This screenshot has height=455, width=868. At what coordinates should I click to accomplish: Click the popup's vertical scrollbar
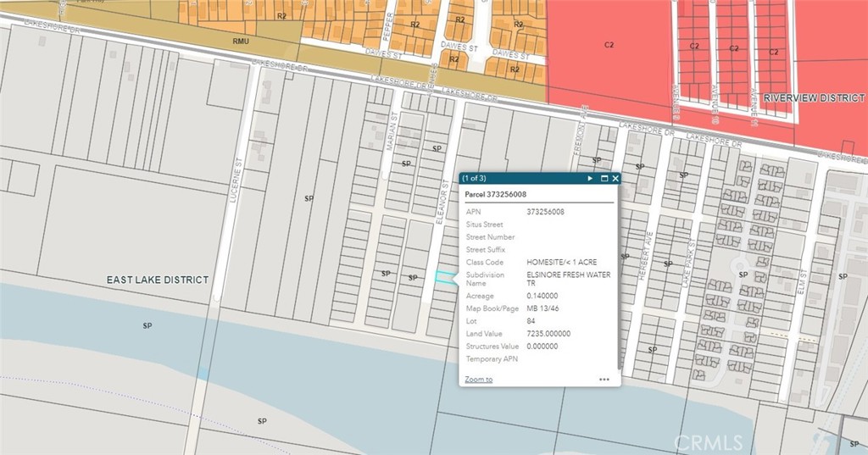[619, 280]
